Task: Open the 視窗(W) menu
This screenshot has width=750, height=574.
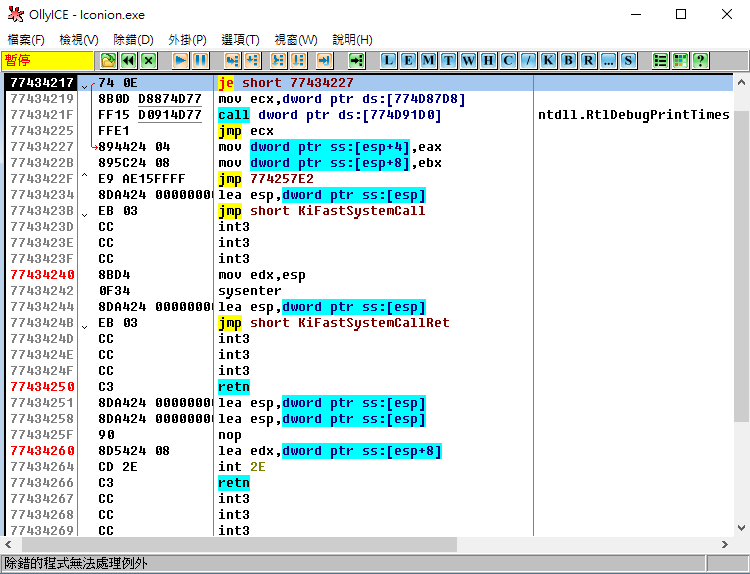Action: 296,40
